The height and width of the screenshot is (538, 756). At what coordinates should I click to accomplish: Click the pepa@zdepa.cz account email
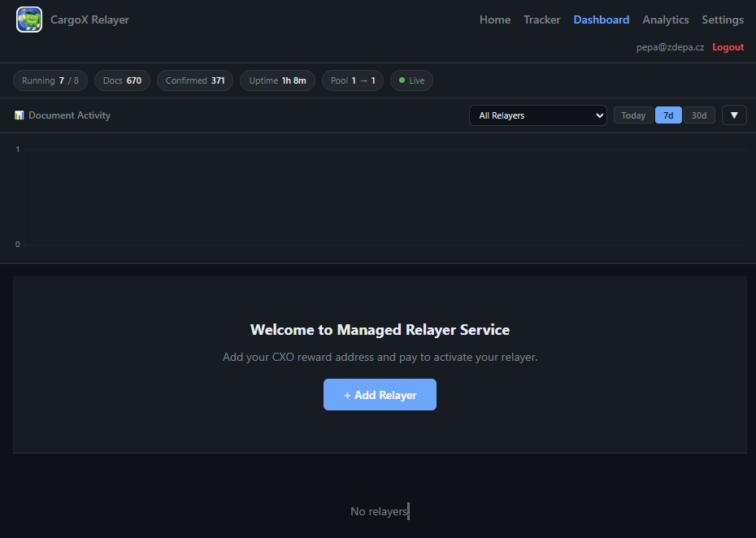click(671, 46)
